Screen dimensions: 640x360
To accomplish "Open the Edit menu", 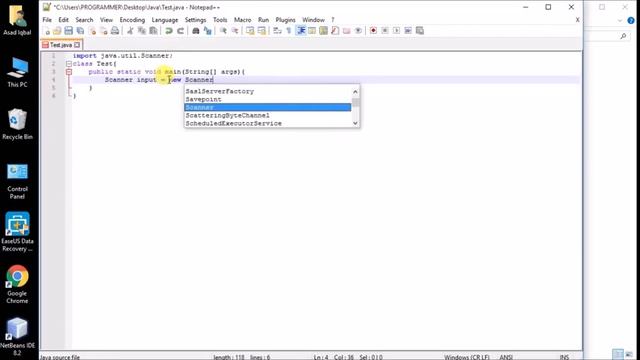I will 63,20.
